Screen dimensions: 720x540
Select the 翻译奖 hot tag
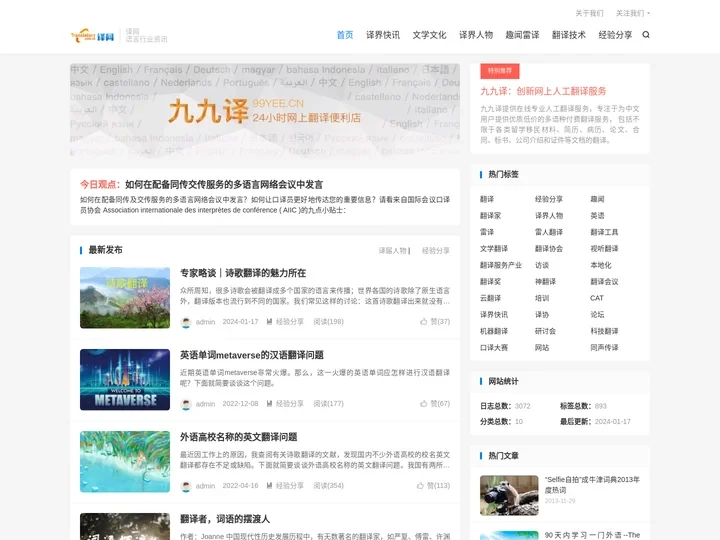point(490,281)
